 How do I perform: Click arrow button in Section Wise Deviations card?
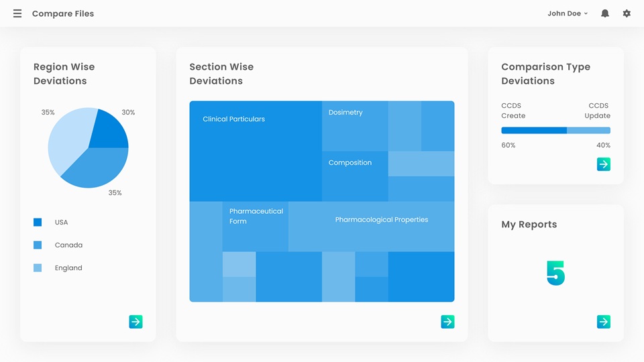447,322
